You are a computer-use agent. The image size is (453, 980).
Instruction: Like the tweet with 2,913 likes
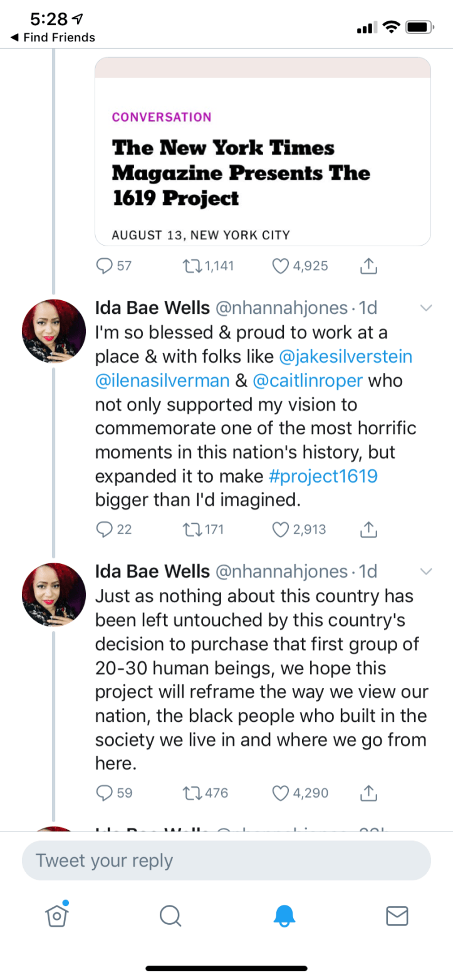[x=281, y=529]
